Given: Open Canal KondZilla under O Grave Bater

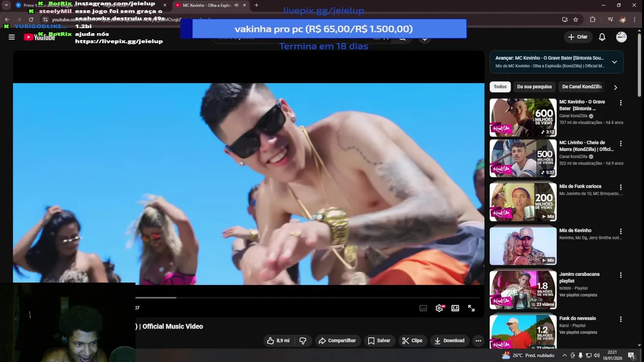Looking at the screenshot, I should pyautogui.click(x=574, y=116).
